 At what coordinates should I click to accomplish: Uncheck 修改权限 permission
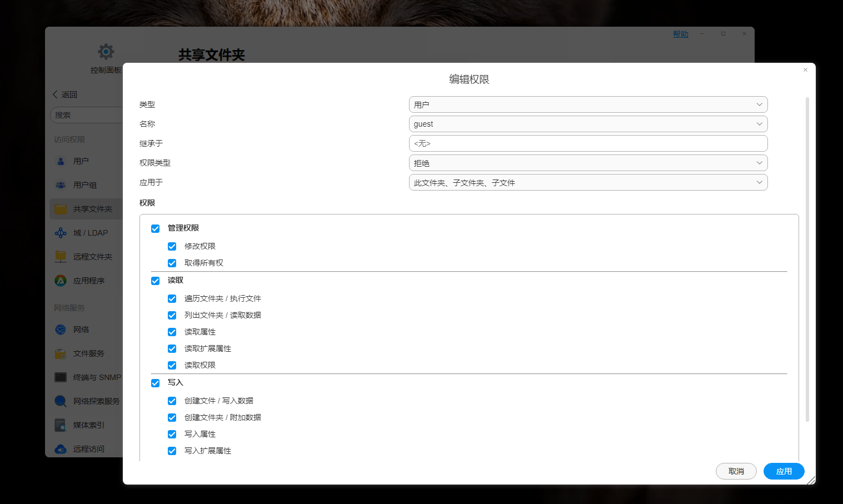coord(172,246)
